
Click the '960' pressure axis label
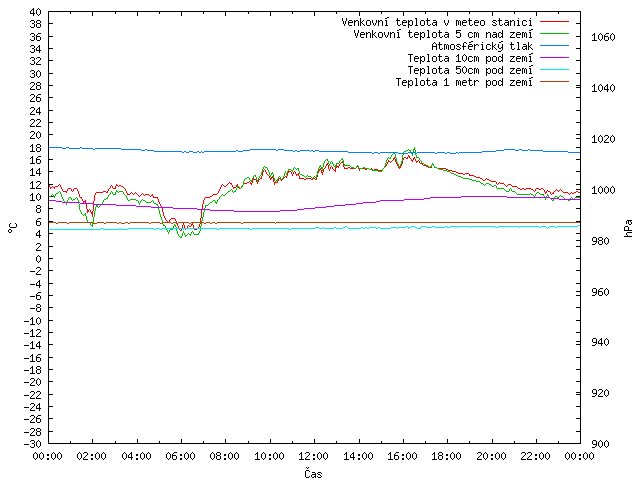(600, 292)
